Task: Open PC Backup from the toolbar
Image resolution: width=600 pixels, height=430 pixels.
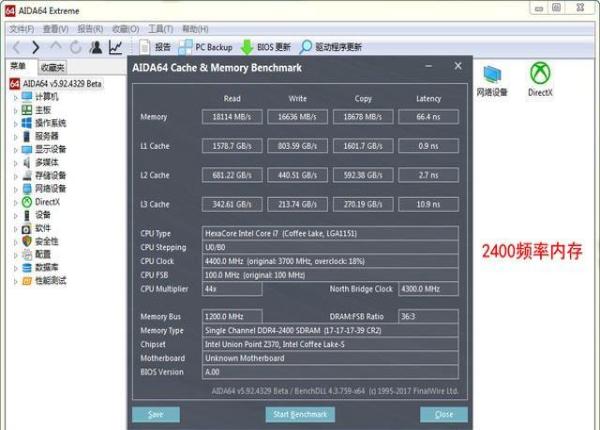Action: [x=206, y=47]
